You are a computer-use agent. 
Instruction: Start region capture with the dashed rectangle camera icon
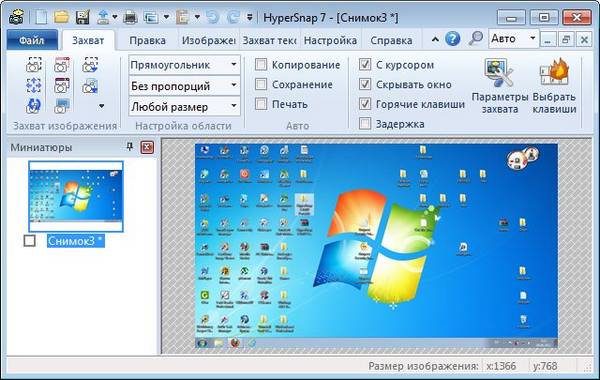34,65
